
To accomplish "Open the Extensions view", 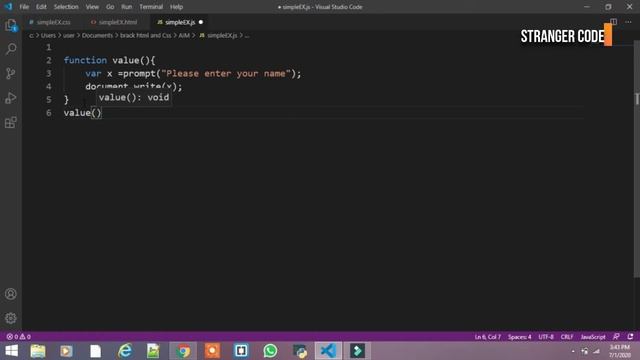I will pyautogui.click(x=11, y=122).
